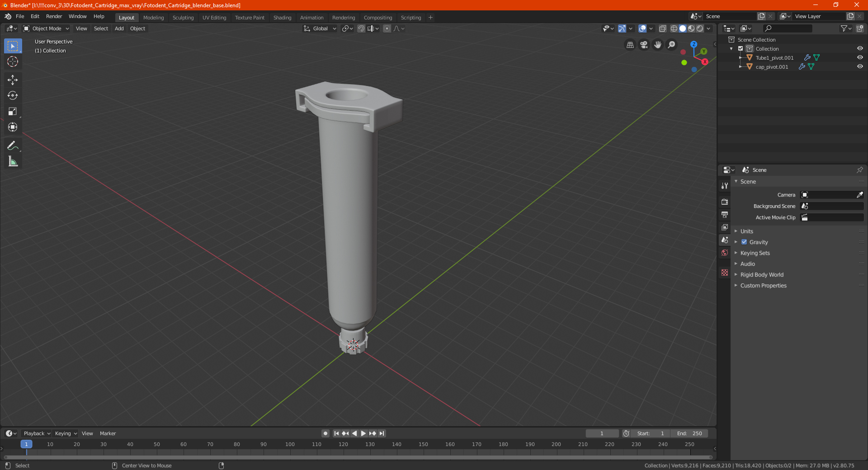The image size is (868, 470).
Task: Click the zoom view magnifier icon
Action: click(672, 45)
